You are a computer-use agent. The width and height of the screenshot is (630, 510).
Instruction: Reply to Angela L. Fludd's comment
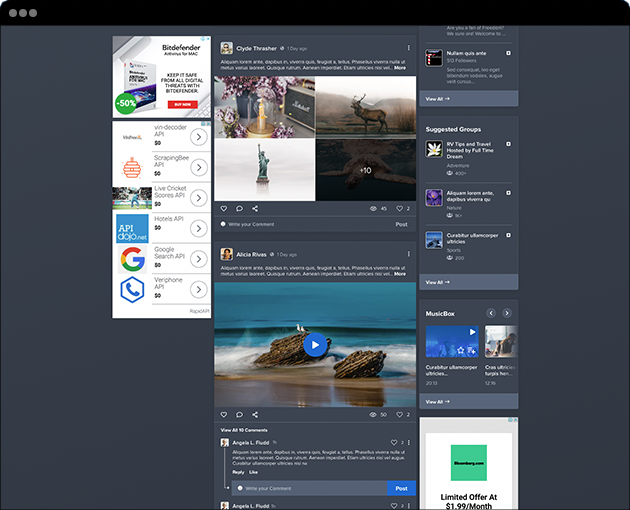click(x=238, y=472)
